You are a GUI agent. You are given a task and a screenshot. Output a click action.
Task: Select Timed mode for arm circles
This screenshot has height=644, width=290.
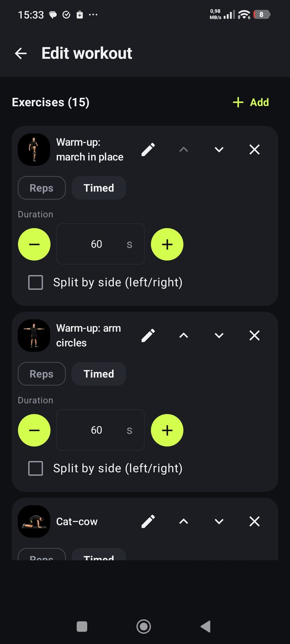[99, 374]
